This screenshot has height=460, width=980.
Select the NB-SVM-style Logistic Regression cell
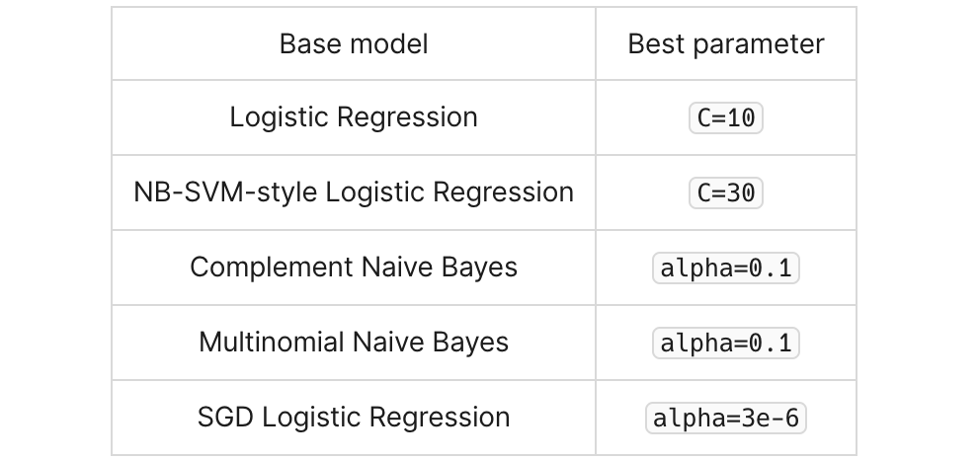pyautogui.click(x=354, y=192)
